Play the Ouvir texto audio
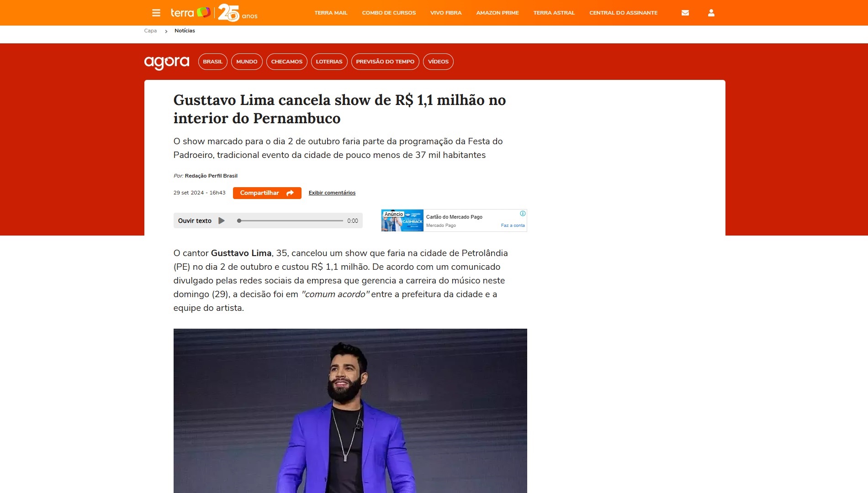The image size is (868, 493). (x=222, y=220)
